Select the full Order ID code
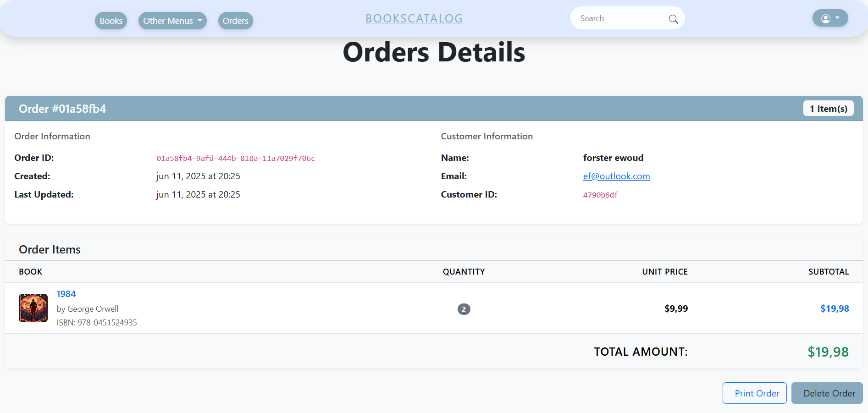This screenshot has height=413, width=868. (x=236, y=158)
